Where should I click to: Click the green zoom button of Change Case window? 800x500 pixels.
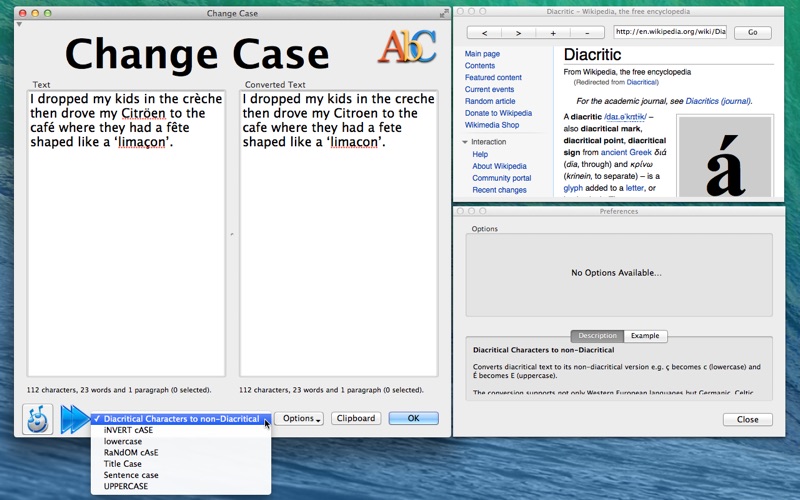pyautogui.click(x=47, y=13)
